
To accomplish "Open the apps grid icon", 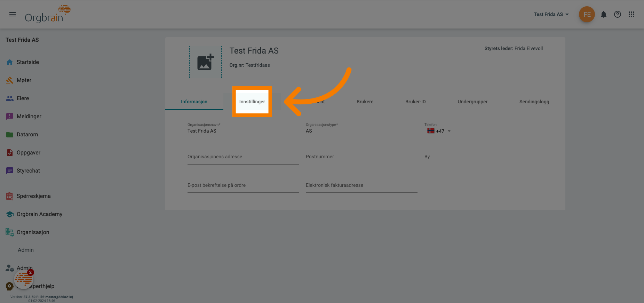I will pyautogui.click(x=631, y=14).
